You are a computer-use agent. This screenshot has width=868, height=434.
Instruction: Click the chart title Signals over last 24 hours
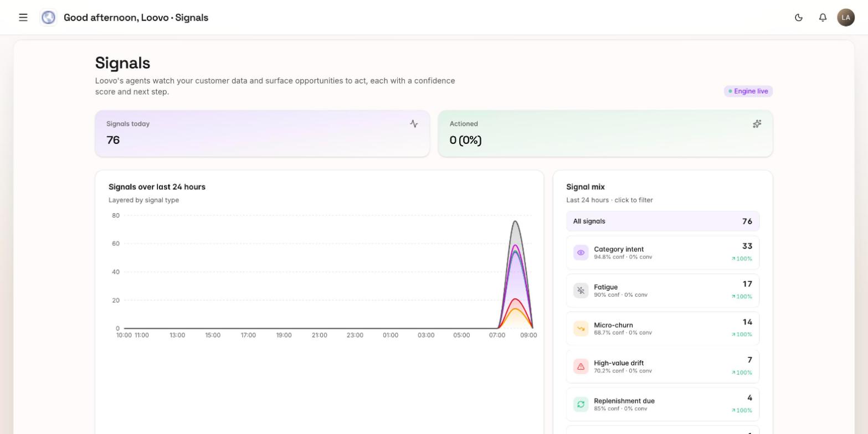157,187
